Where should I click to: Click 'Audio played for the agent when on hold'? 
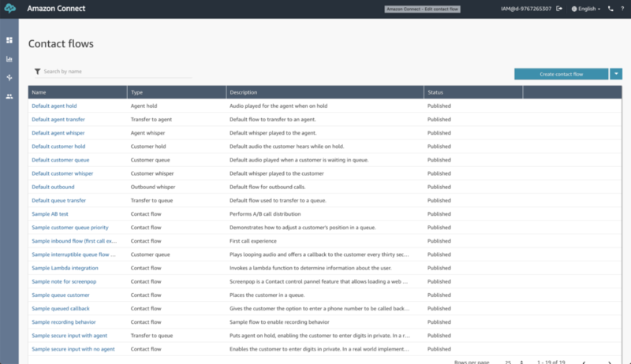[x=278, y=106]
